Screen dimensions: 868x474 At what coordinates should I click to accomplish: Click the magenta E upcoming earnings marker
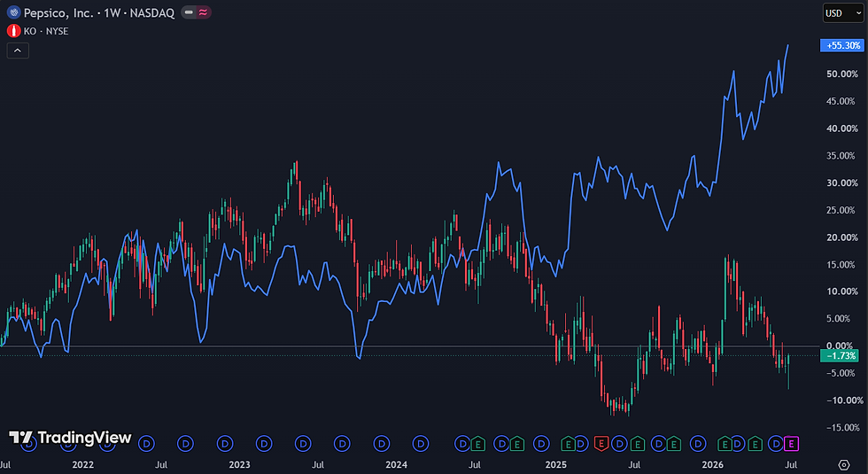click(791, 444)
